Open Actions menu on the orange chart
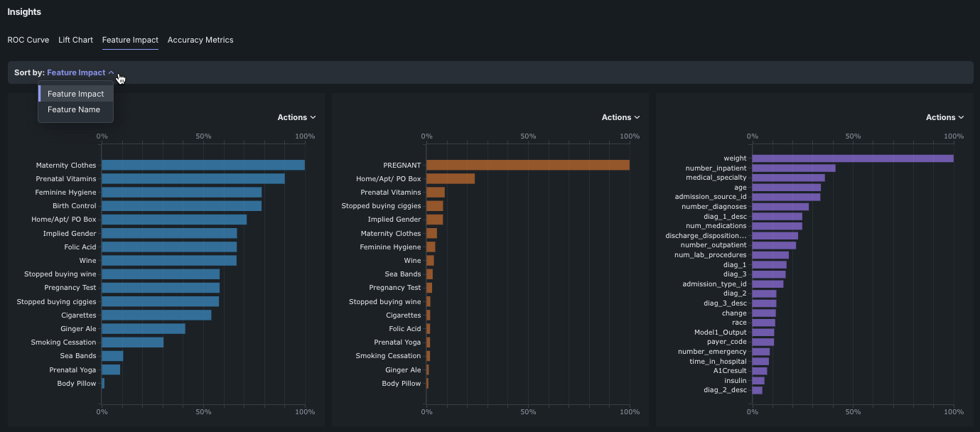Image resolution: width=980 pixels, height=432 pixels. pyautogui.click(x=620, y=117)
